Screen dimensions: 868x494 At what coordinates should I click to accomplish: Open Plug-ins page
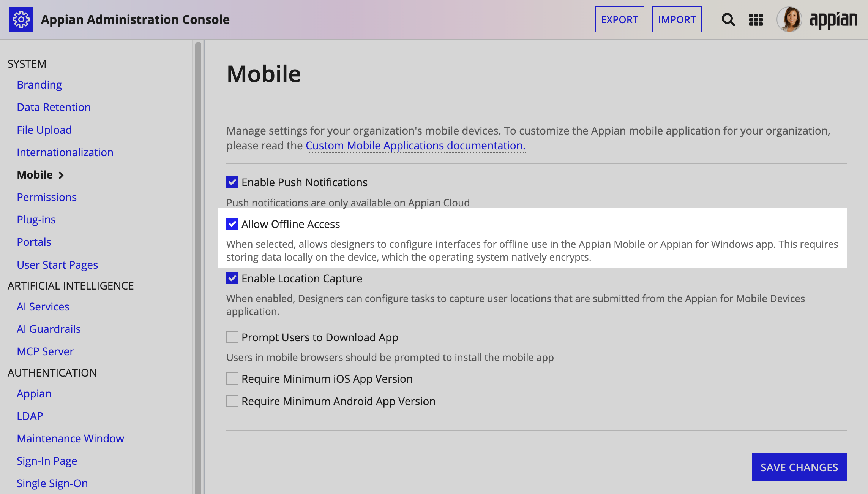(36, 220)
